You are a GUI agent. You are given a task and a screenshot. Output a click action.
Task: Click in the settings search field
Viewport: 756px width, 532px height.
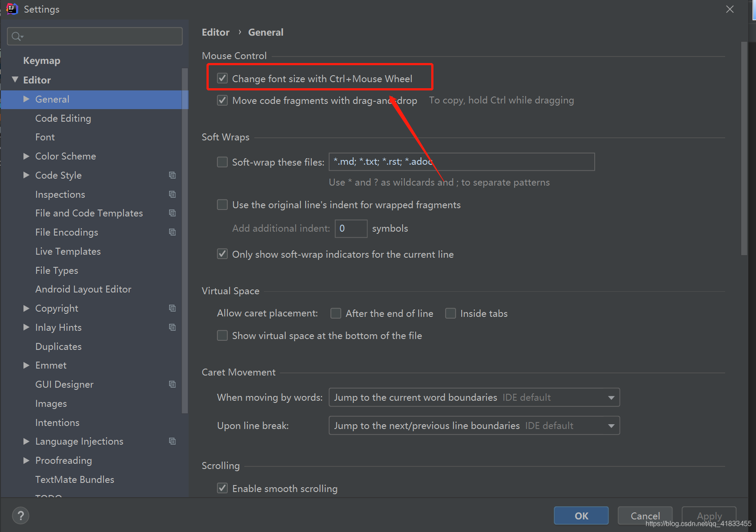click(95, 37)
